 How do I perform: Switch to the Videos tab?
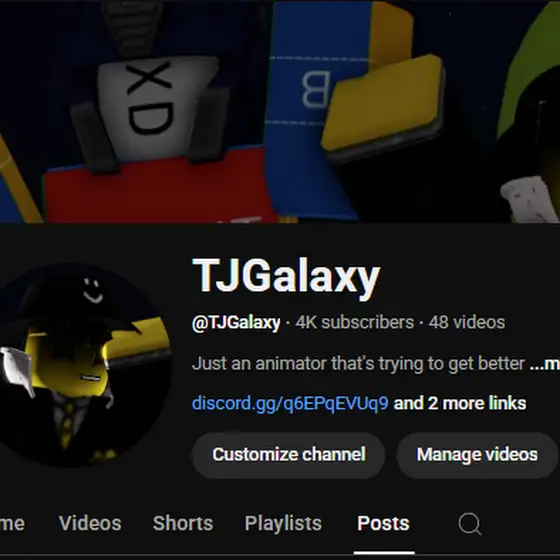pos(90,524)
